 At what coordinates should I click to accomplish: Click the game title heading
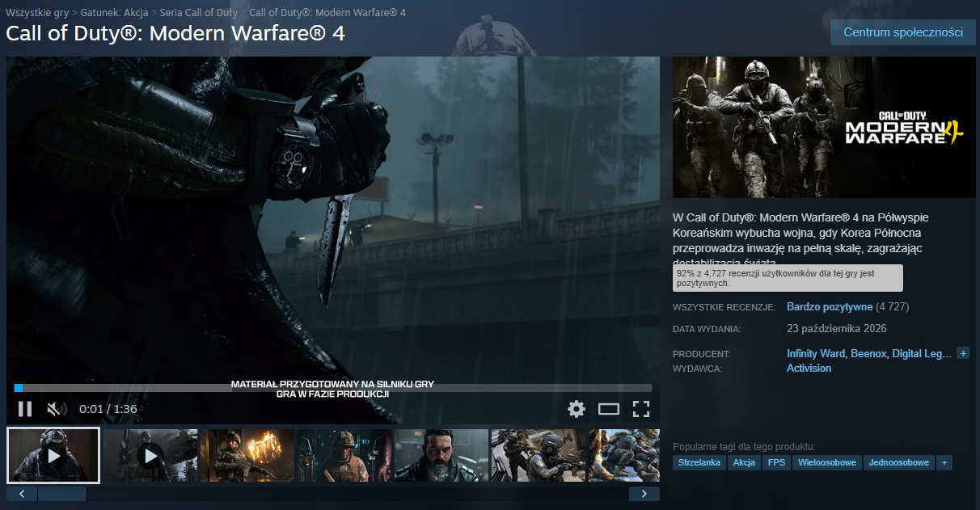click(175, 34)
